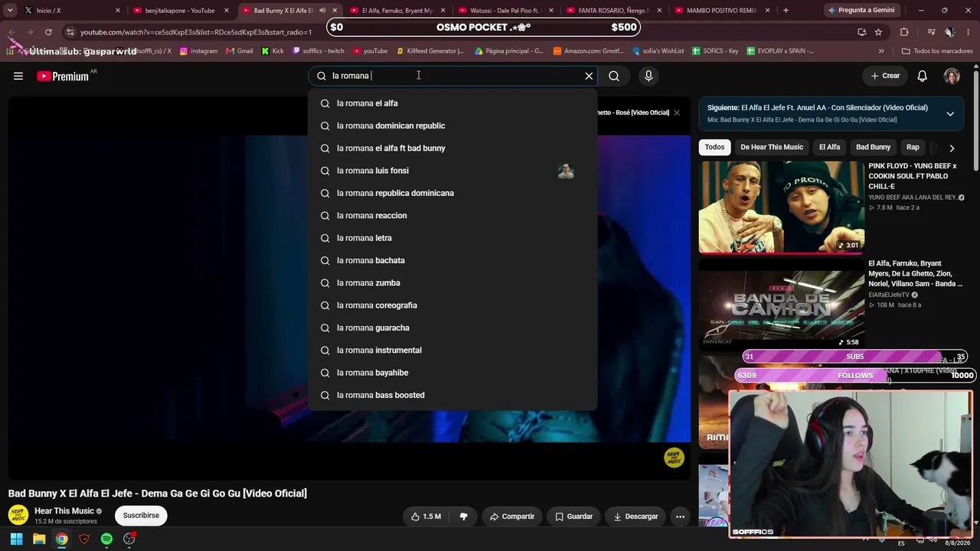The width and height of the screenshot is (980, 551).
Task: Go to the YouTube Premium home logo
Action: tap(63, 76)
